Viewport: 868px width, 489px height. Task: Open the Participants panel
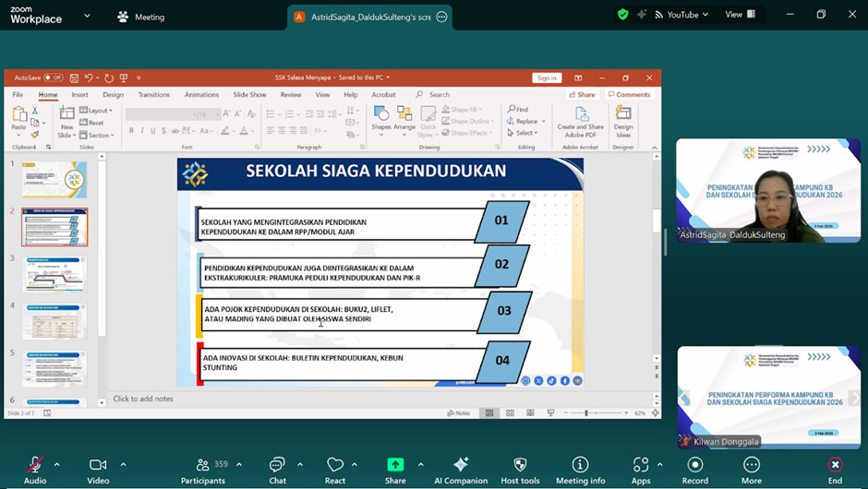pyautogui.click(x=203, y=465)
